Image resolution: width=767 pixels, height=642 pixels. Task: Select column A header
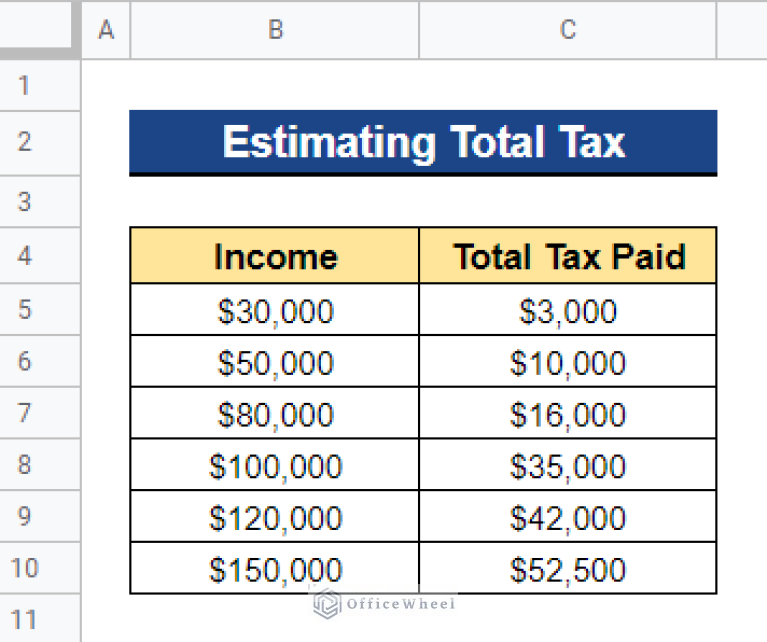106,29
